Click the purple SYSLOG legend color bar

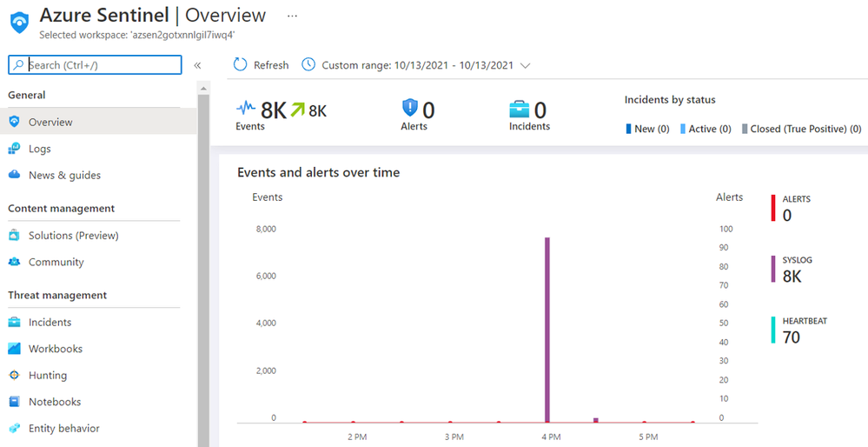(773, 270)
